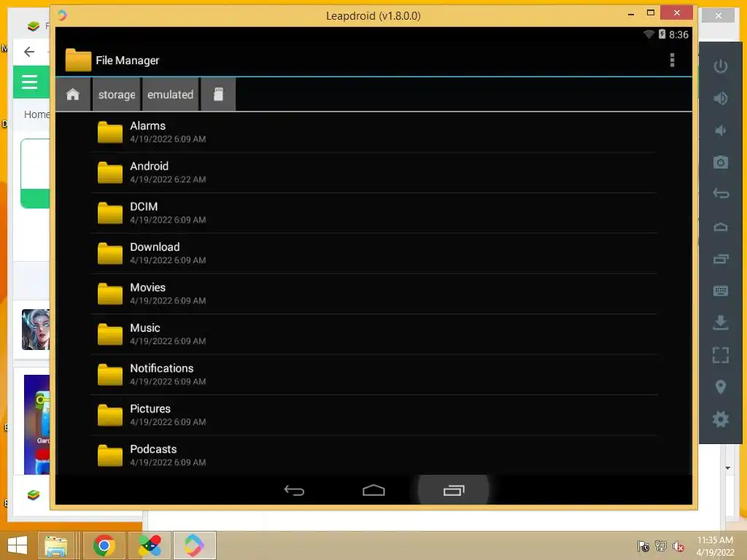Click the SD card breadcrumb icon
This screenshot has height=560, width=747.
(x=218, y=94)
